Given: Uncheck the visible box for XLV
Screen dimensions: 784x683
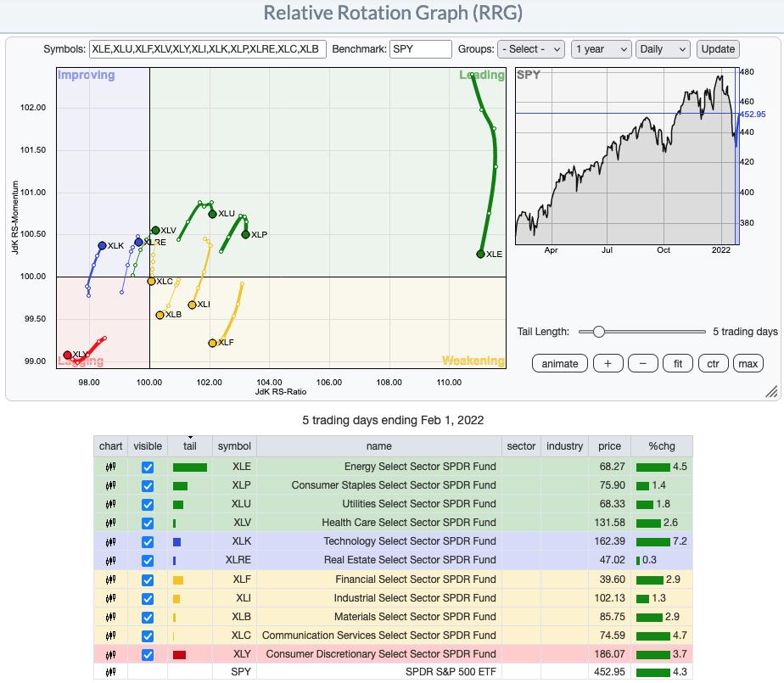Looking at the screenshot, I should pyautogui.click(x=148, y=523).
